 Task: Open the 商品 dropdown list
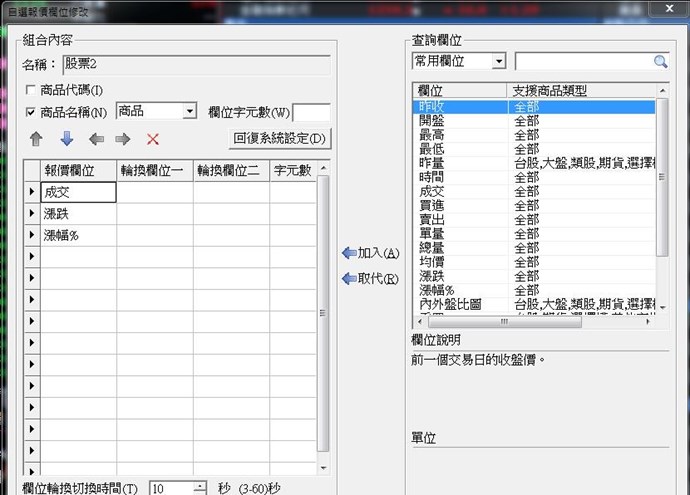[x=189, y=112]
